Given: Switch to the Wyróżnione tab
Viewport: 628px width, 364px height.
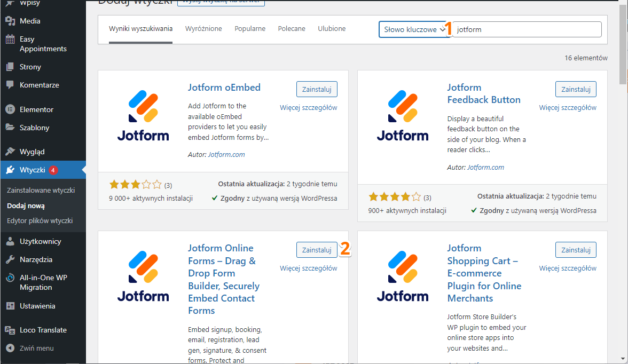Looking at the screenshot, I should coord(203,29).
